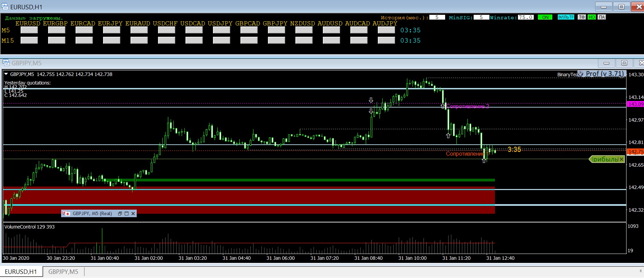Click the yellow 3:35 candle timer on chart
Screen dimensions: 644x278
point(514,149)
